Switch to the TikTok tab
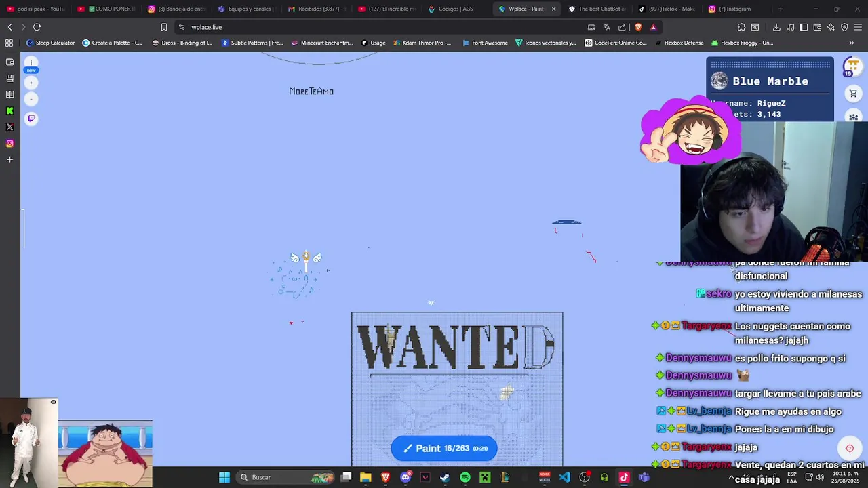This screenshot has height=488, width=868. click(x=667, y=9)
